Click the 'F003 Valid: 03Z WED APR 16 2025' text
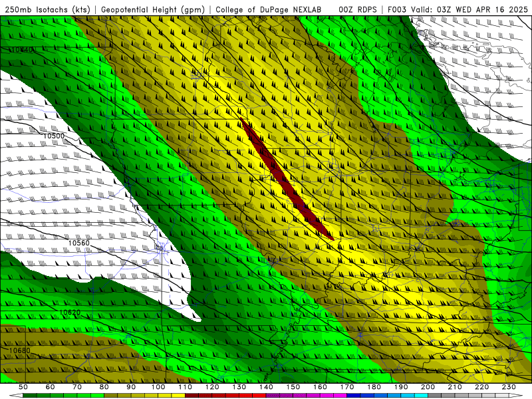Viewport: 532px width, 399px height. (458, 10)
